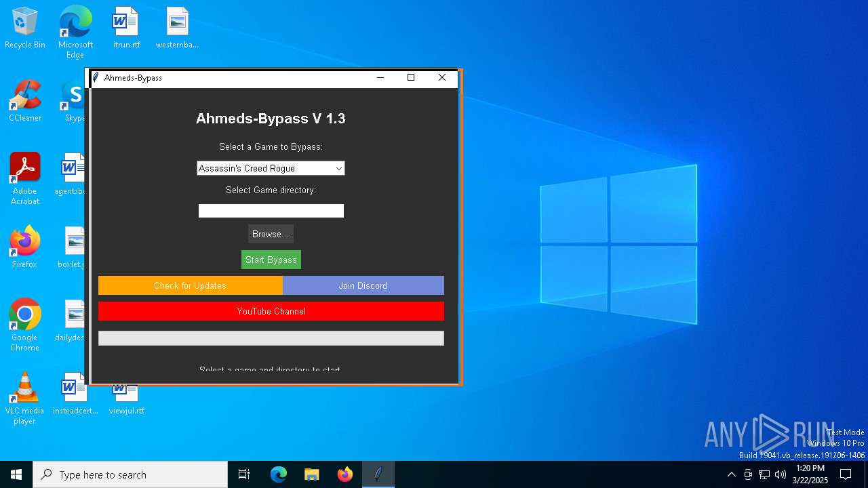
Task: Open the Windows Start menu
Action: [16, 474]
